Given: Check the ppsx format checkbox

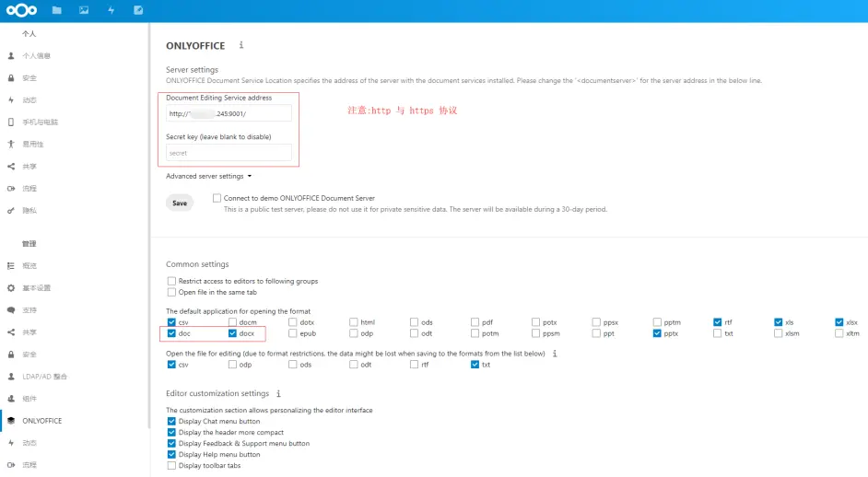Looking at the screenshot, I should coord(595,322).
